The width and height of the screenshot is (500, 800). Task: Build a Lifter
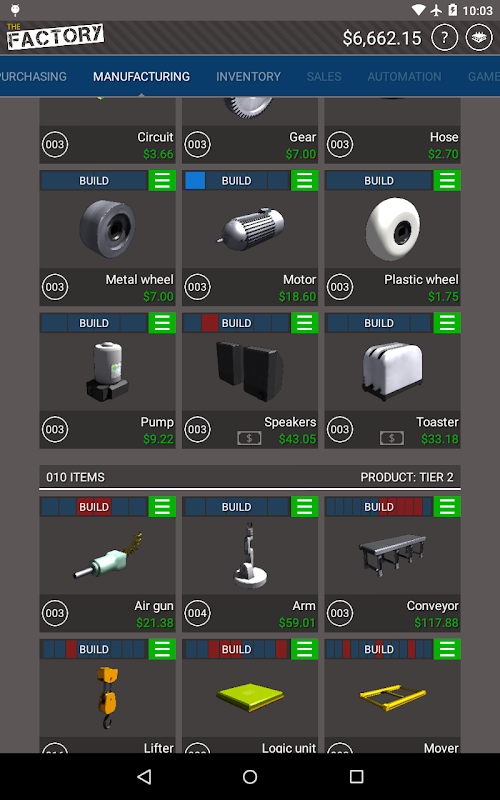coord(94,649)
